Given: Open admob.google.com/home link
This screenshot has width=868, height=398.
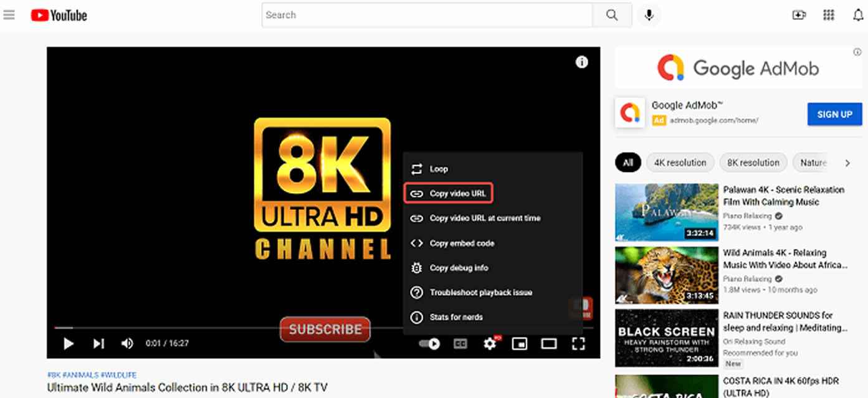Looking at the screenshot, I should click(x=713, y=121).
